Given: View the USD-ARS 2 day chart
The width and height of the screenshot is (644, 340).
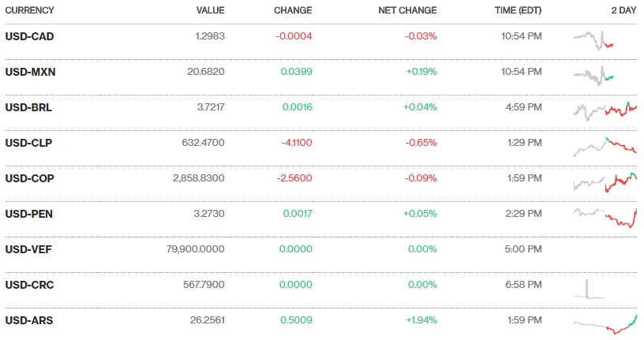Looking at the screenshot, I should tap(605, 323).
